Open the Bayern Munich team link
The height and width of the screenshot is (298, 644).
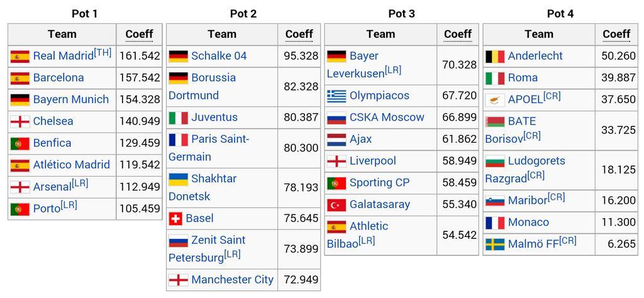click(x=71, y=100)
